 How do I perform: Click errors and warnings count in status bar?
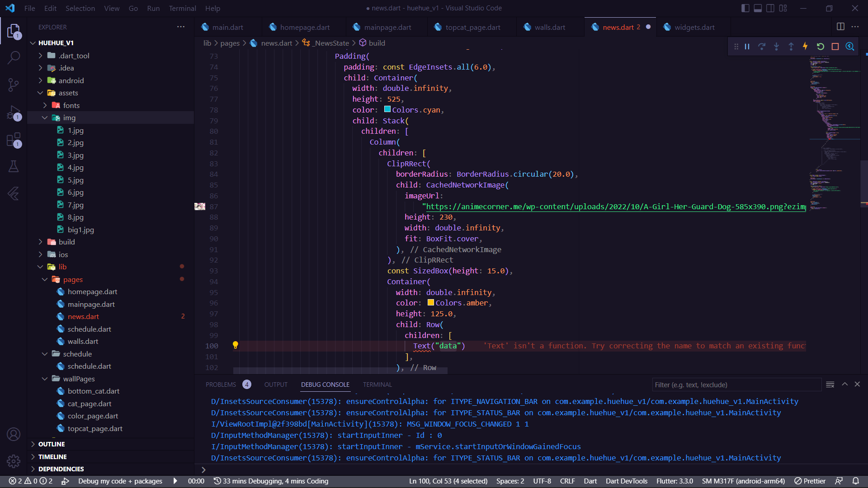pyautogui.click(x=31, y=481)
